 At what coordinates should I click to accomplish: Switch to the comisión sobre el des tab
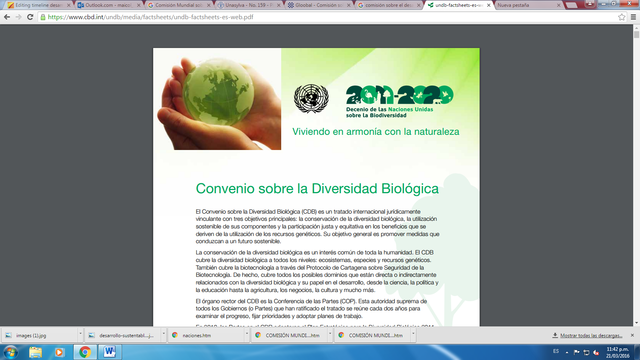(x=389, y=5)
